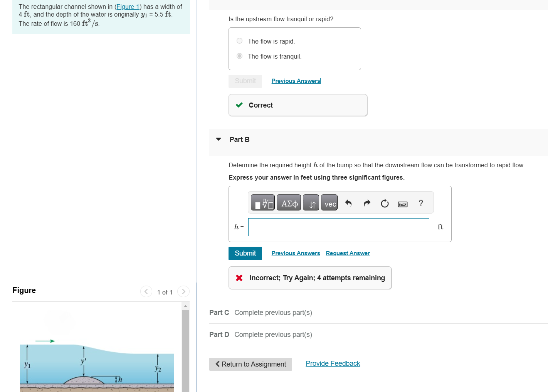
Task: Open the keyboard shortcuts icon
Action: point(403,204)
